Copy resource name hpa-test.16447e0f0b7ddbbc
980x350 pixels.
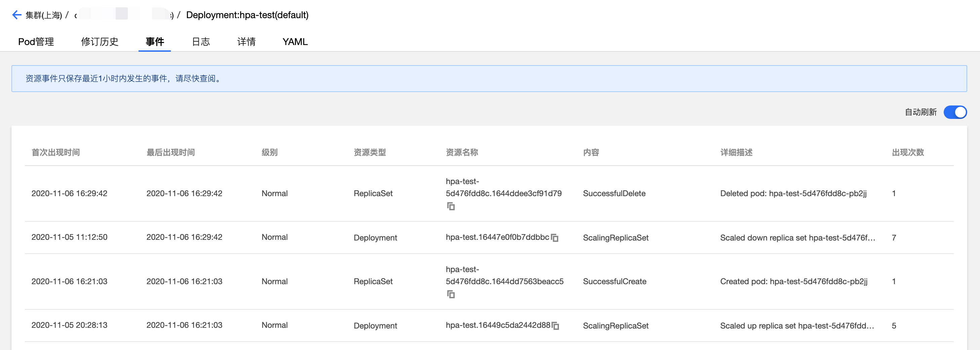coord(555,238)
